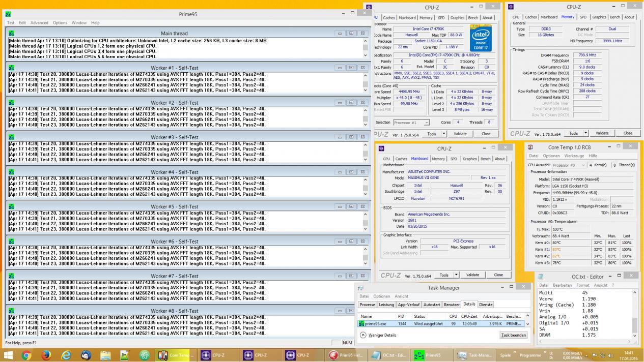Click Validate in CPU-Z CPU window
Viewport: 644px width, 362px height.
point(460,134)
